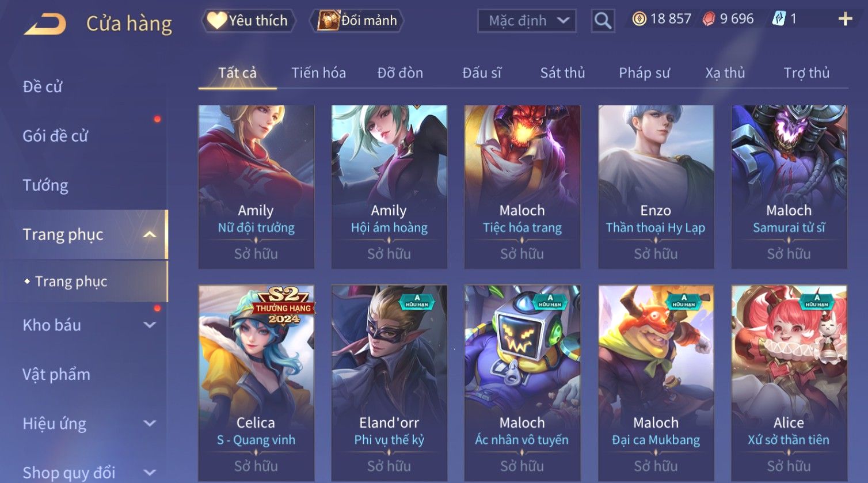This screenshot has height=483, width=868.
Task: Open Gói đề cử sidebar item
Action: [55, 136]
